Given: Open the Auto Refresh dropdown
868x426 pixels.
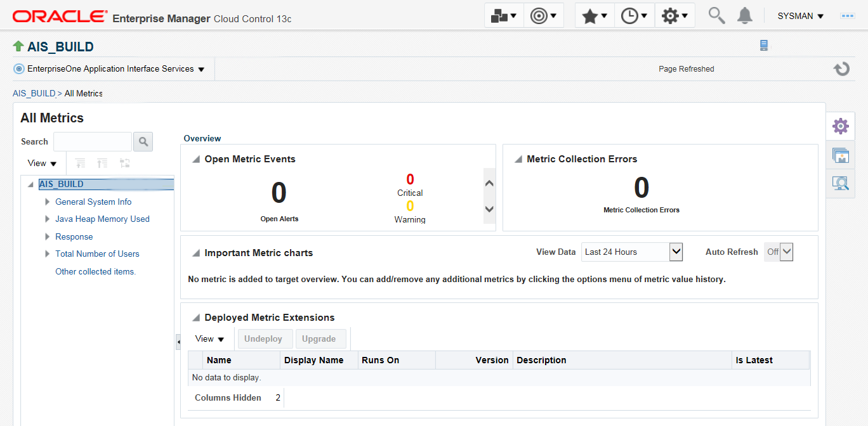Looking at the screenshot, I should (786, 252).
